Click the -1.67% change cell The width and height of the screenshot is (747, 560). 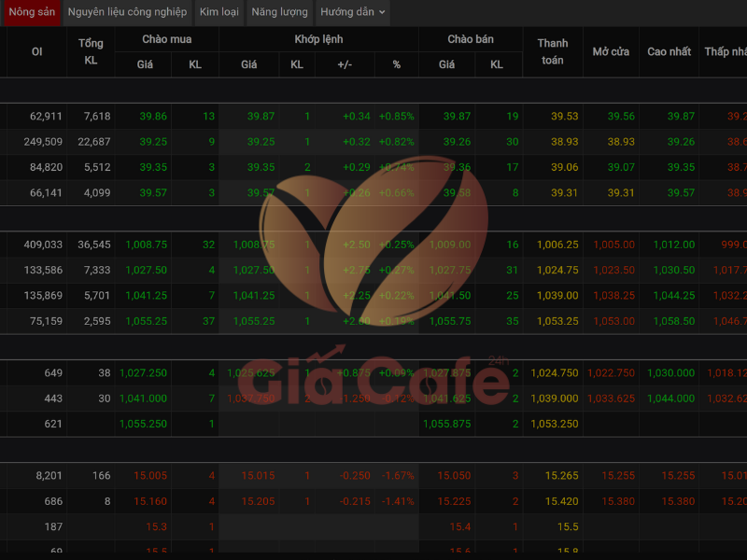(396, 476)
